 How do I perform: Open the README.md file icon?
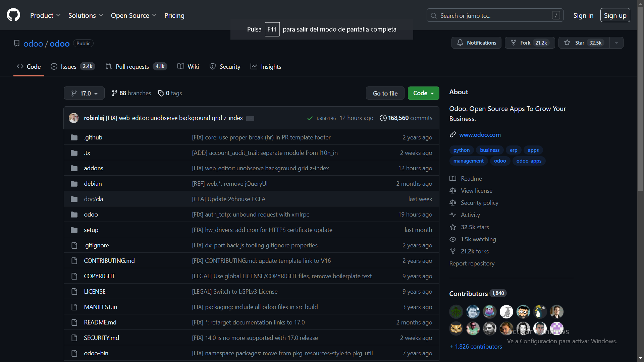click(74, 322)
